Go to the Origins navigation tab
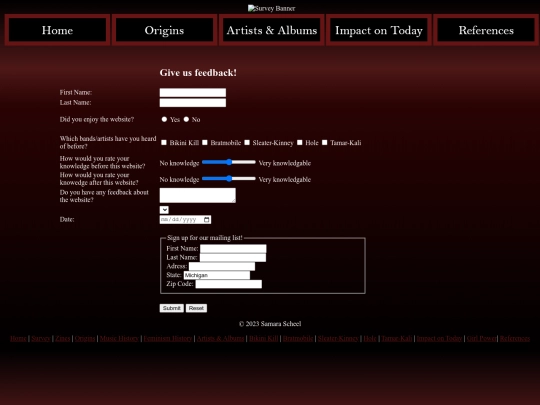This screenshot has height=405, width=540. (164, 30)
